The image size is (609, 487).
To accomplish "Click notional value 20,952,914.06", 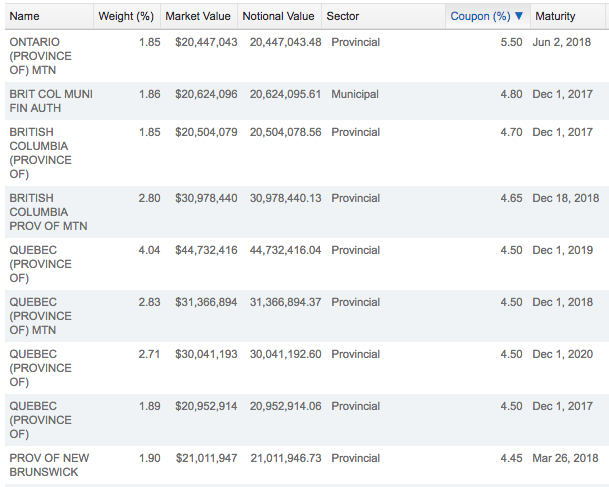I will click(x=285, y=406).
